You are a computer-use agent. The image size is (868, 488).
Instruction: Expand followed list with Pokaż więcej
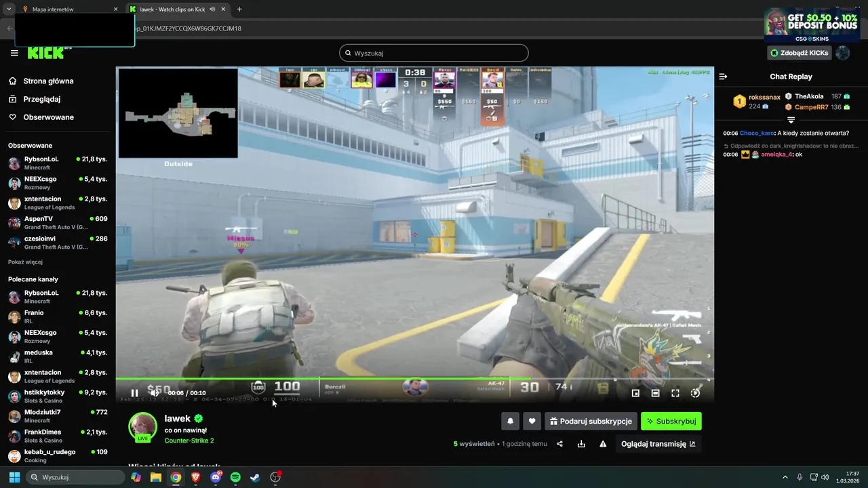pos(25,262)
